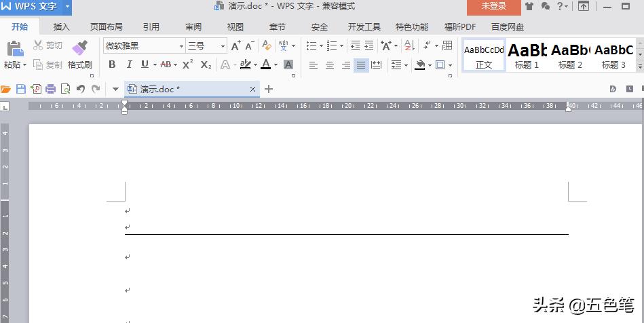644x323 pixels.
Task: Expand the quick access toolbar arrow
Action: [x=115, y=89]
